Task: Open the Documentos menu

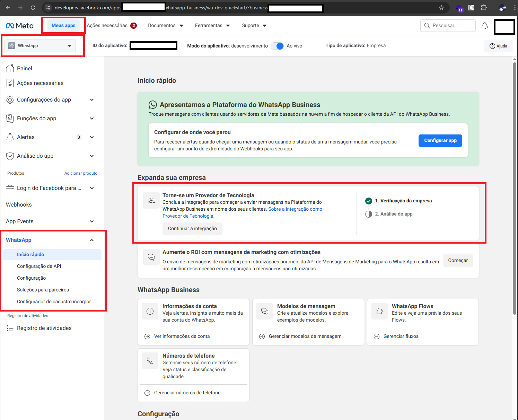Action: click(x=165, y=26)
